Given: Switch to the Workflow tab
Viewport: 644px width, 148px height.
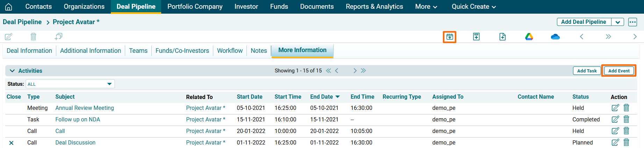Looking at the screenshot, I should point(230,51).
